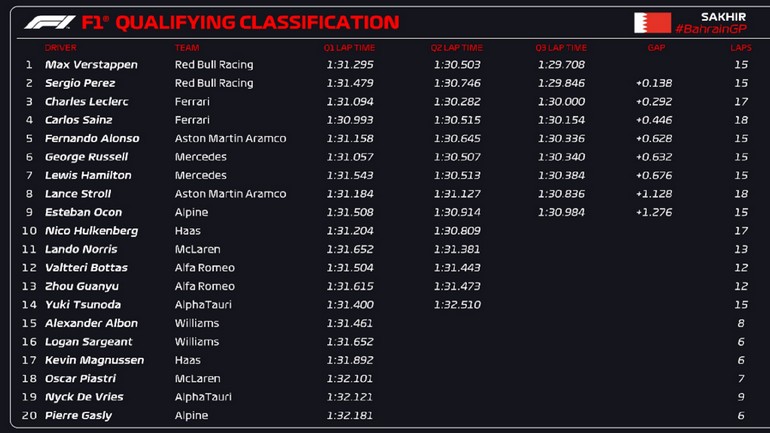Viewport: 770px width, 433px height.
Task: Click Oscar Piastri's McLaren team label
Action: tap(197, 379)
